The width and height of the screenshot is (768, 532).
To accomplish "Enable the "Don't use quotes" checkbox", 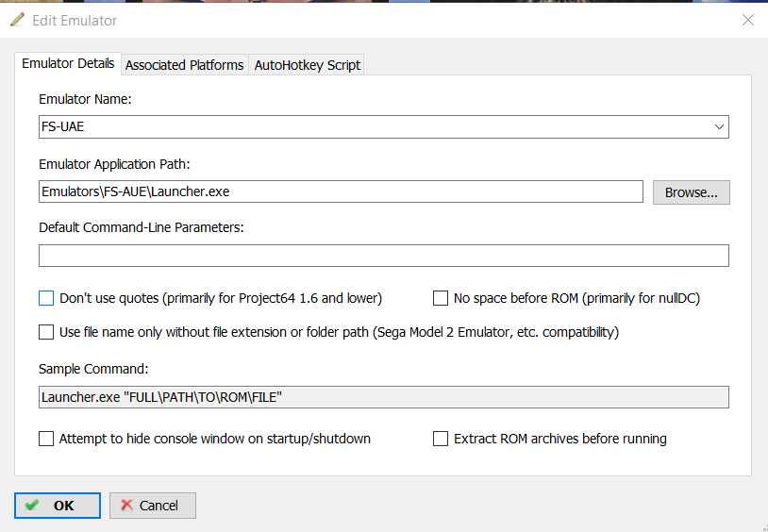I will [x=46, y=298].
